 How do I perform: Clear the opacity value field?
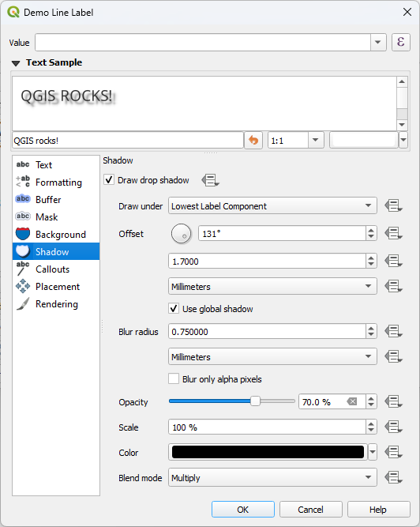[352, 401]
